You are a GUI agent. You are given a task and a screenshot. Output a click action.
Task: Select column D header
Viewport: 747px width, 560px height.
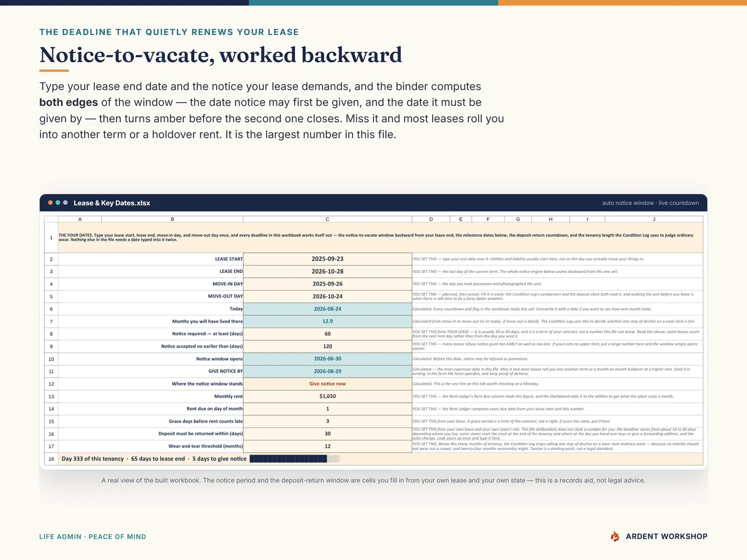(431, 219)
